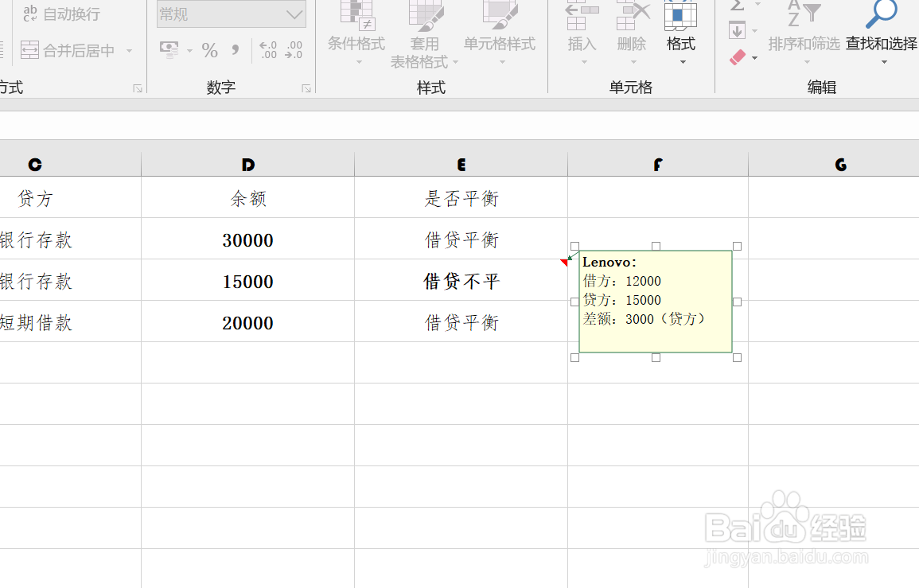
Task: Open Format as Table (套用表格格式) menu
Action: click(x=425, y=35)
